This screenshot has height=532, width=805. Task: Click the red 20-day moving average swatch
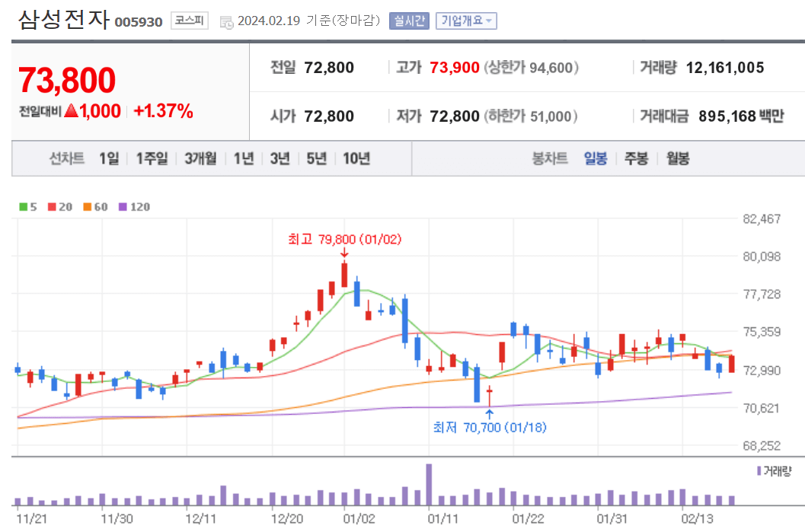coord(52,207)
